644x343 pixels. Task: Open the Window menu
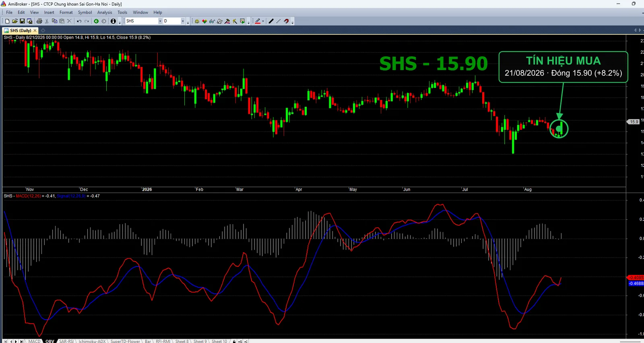tap(140, 12)
